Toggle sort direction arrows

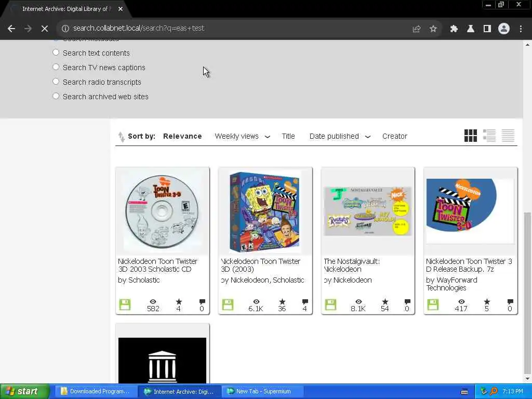[121, 137]
